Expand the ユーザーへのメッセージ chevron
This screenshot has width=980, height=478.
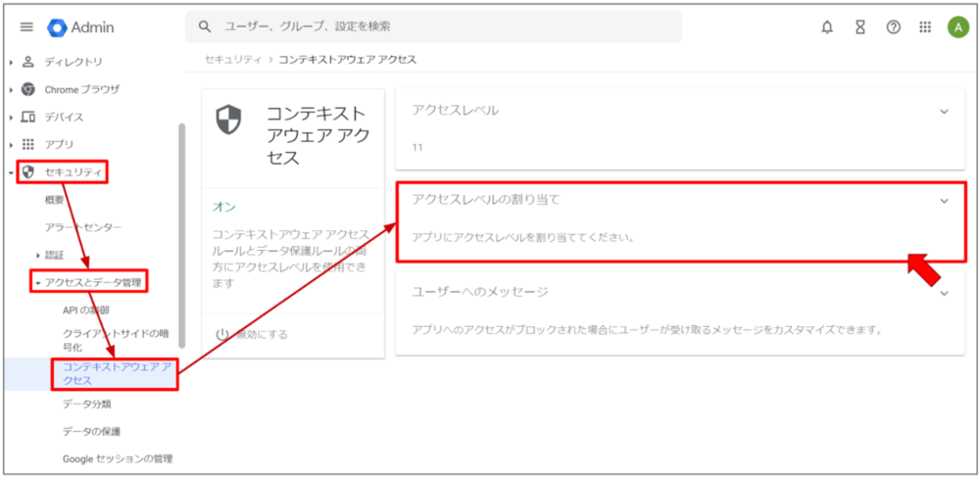tap(945, 293)
